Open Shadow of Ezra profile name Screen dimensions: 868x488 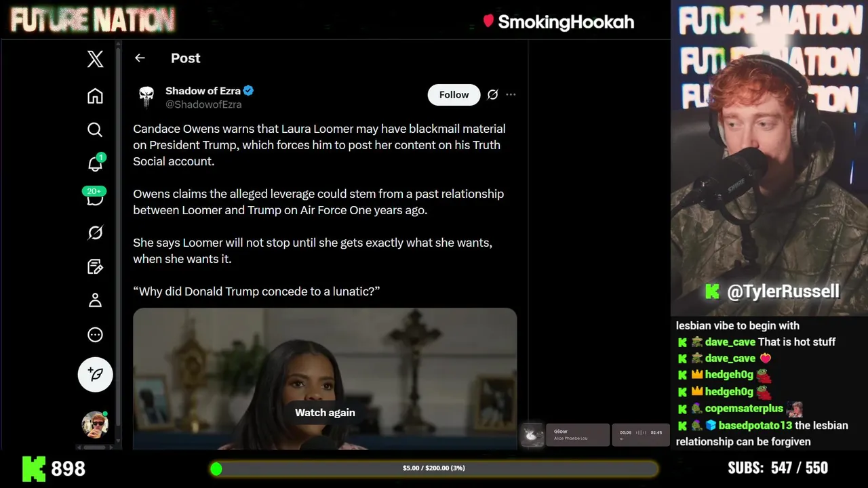203,91
